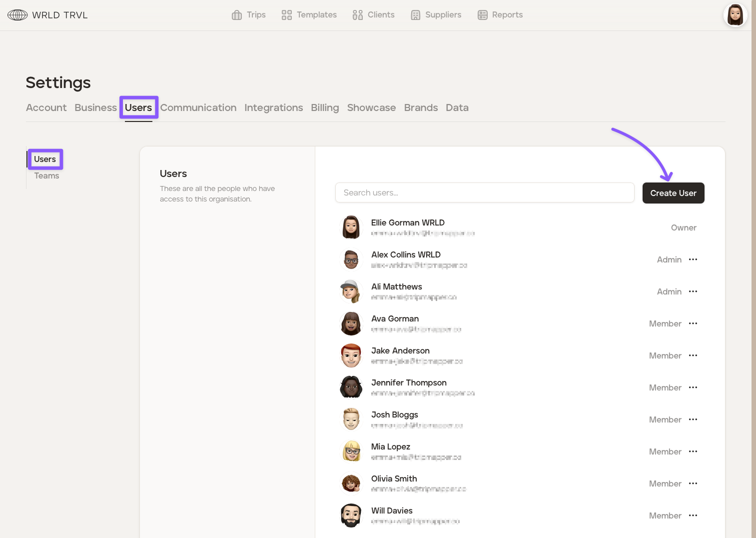Click the WRLD TRVL globe logo
Screen dimensions: 756x538
click(17, 15)
